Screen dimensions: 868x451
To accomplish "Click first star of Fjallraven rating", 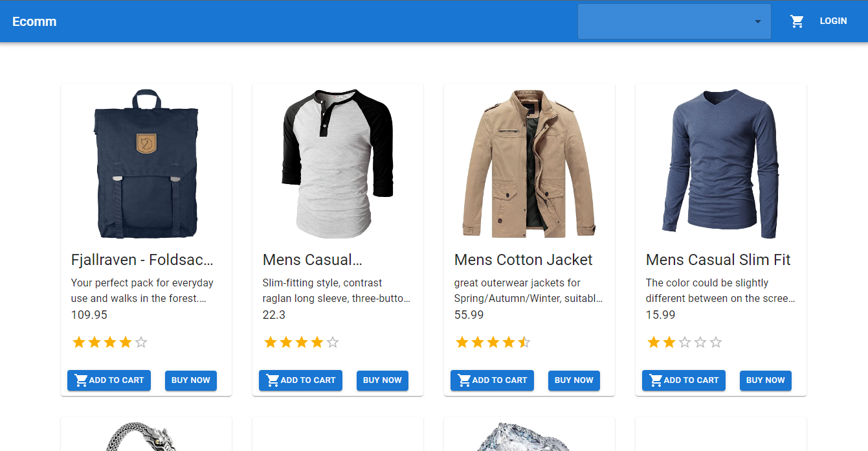I will (x=79, y=342).
